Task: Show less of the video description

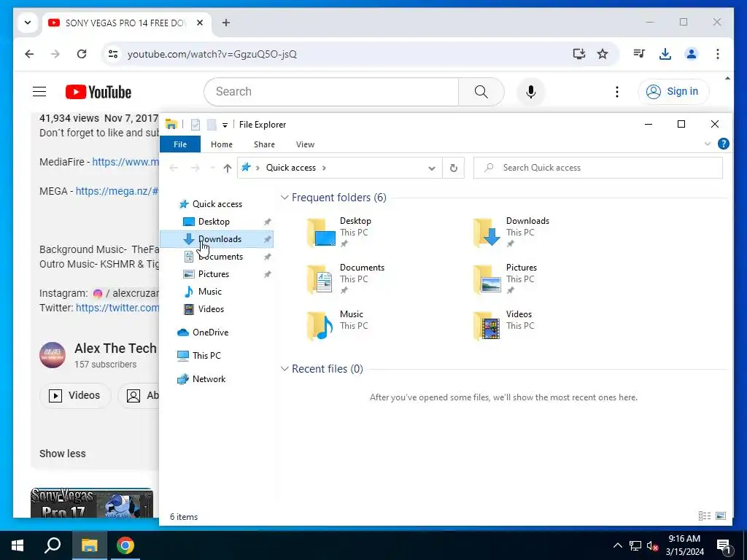Action: pos(63,454)
